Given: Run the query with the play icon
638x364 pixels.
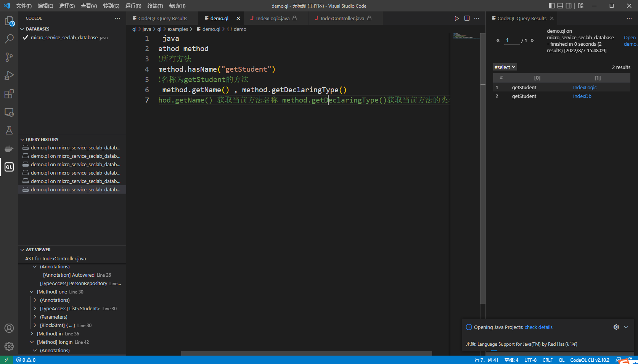Looking at the screenshot, I should [x=456, y=18].
